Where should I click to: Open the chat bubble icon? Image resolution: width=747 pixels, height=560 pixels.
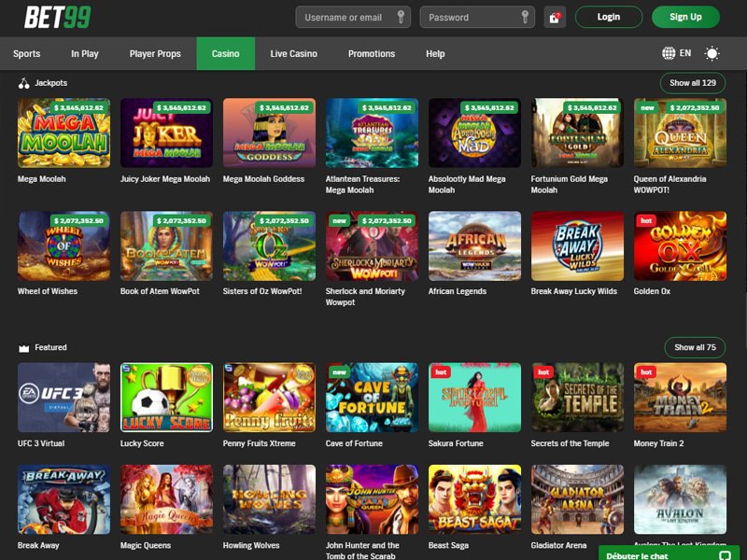point(725,555)
